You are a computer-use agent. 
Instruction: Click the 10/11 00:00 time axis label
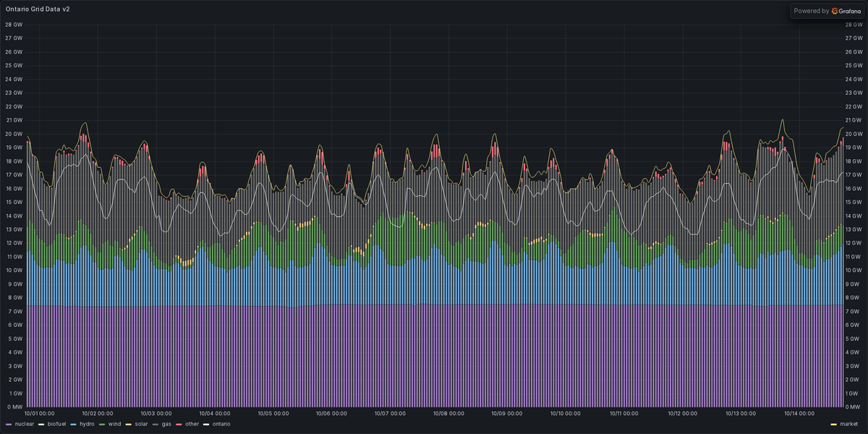(x=624, y=414)
